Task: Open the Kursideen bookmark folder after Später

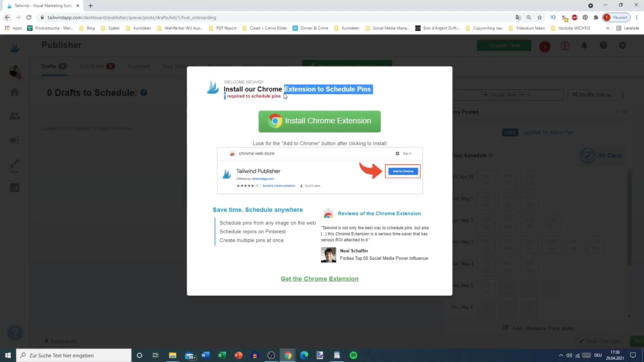Action: click(x=139, y=28)
